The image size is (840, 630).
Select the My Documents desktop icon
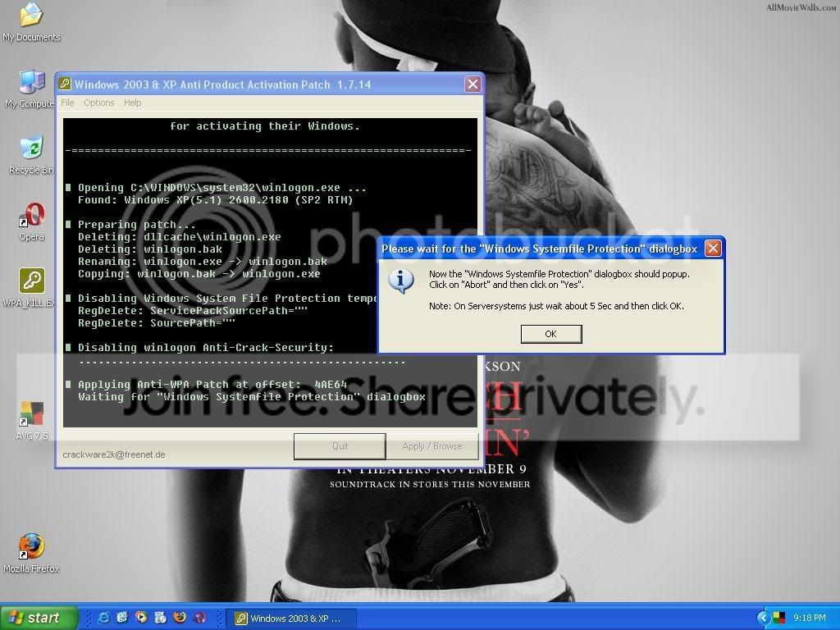coord(31,22)
